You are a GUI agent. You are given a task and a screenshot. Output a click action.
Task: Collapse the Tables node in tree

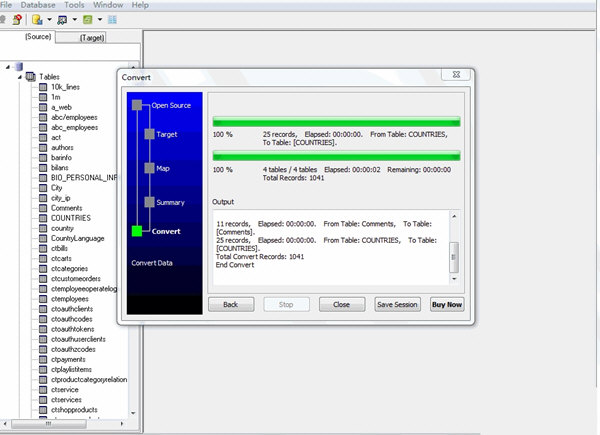20,77
